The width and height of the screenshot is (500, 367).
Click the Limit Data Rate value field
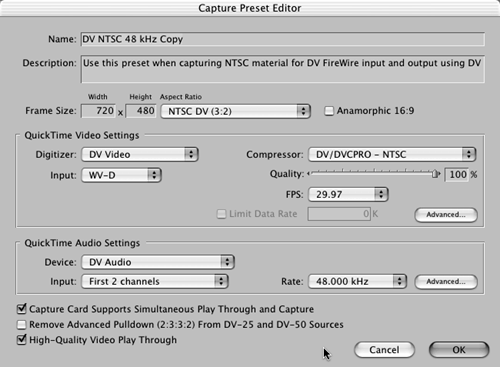pyautogui.click(x=339, y=214)
